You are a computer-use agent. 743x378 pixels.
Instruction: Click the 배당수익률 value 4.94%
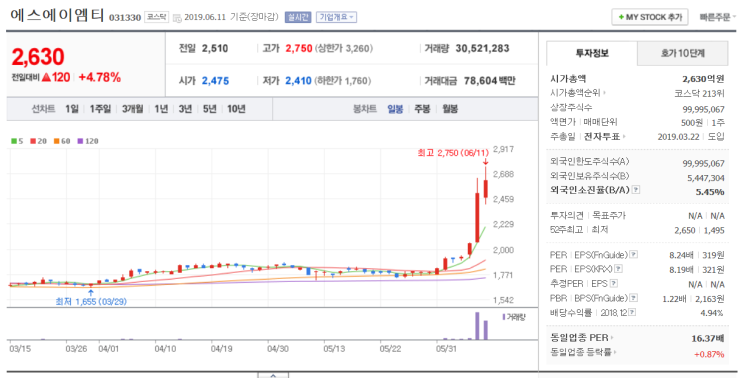[712, 313]
